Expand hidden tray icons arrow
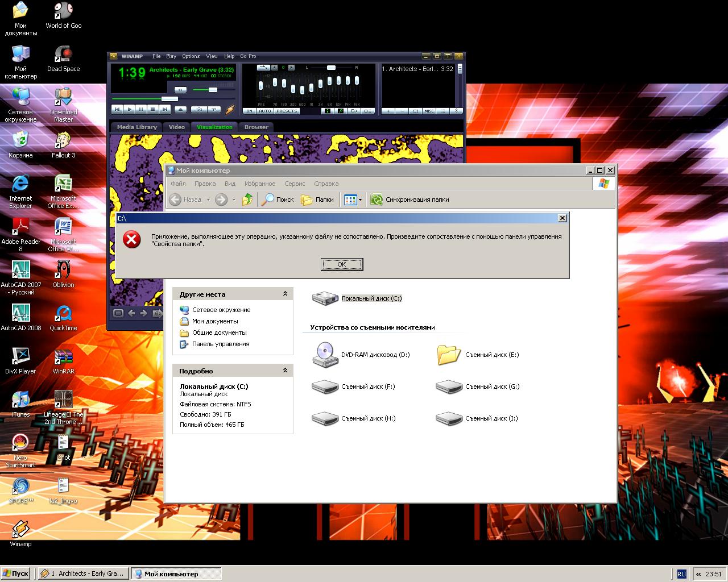 699,574
